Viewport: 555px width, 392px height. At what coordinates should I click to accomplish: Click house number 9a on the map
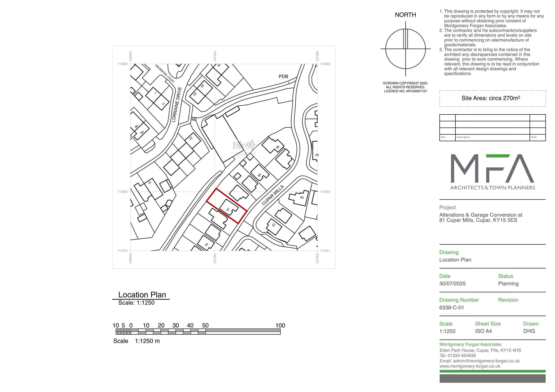coord(142,132)
